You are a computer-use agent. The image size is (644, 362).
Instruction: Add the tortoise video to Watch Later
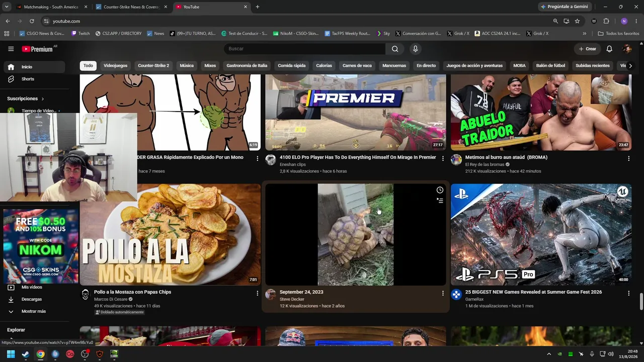click(440, 190)
